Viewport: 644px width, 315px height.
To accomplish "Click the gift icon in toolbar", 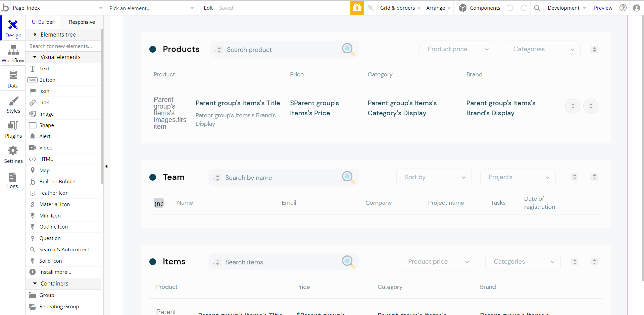I will [x=357, y=8].
